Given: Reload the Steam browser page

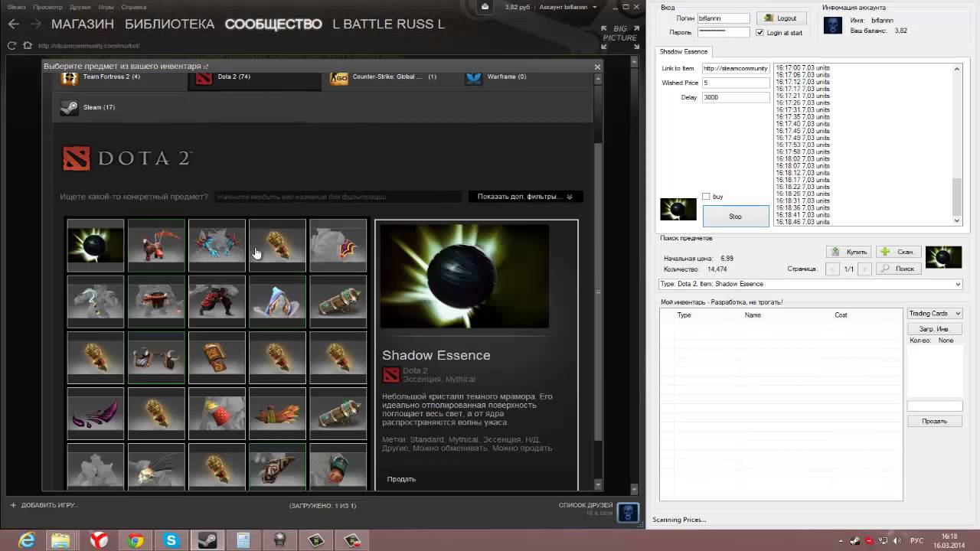Looking at the screenshot, I should tap(11, 46).
